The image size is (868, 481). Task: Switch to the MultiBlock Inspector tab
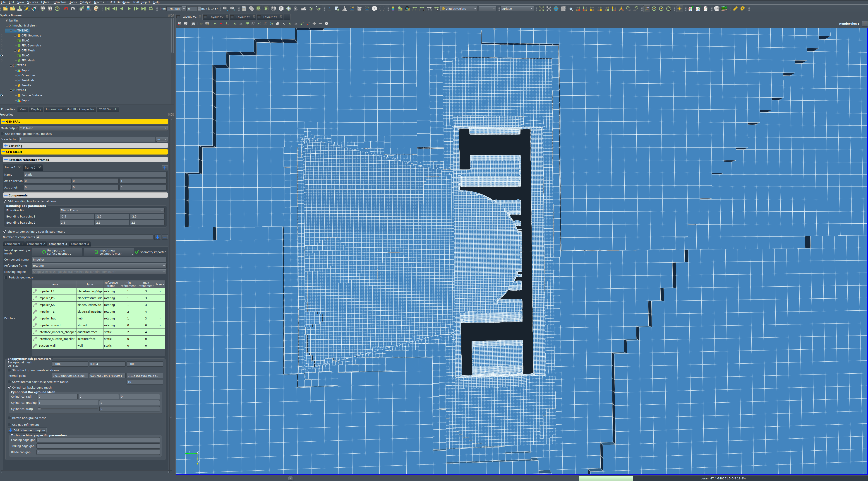(80, 109)
